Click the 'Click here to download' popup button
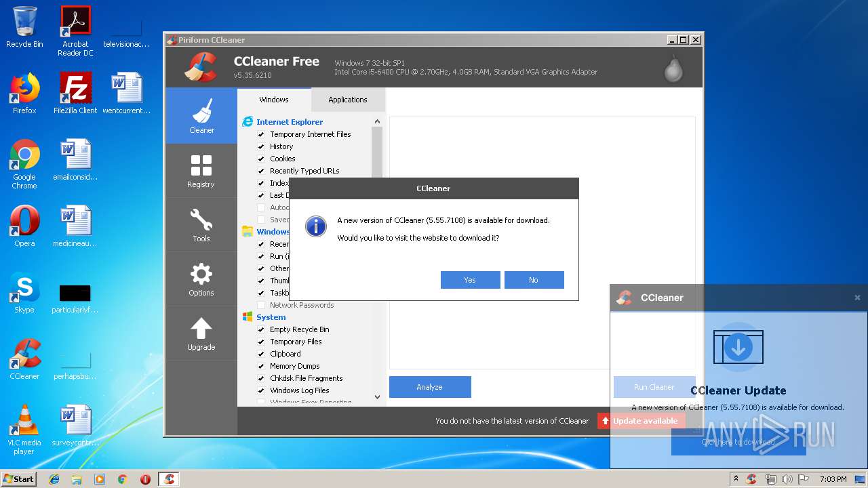 738,442
